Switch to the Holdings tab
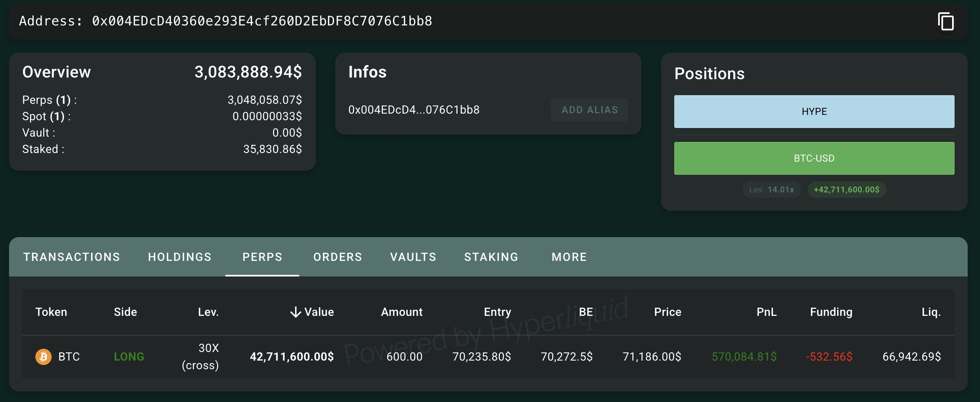 click(x=180, y=257)
